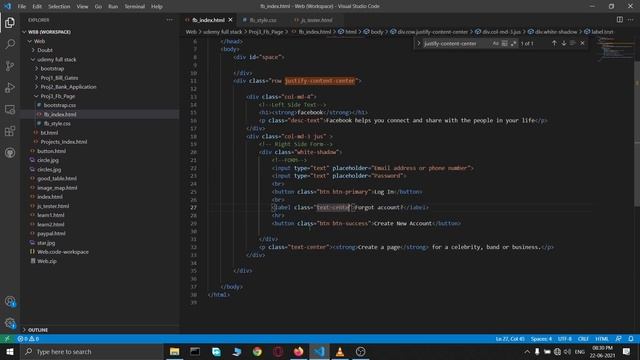Open File Explorer from taskbar
The height and width of the screenshot is (360, 640).
174,351
